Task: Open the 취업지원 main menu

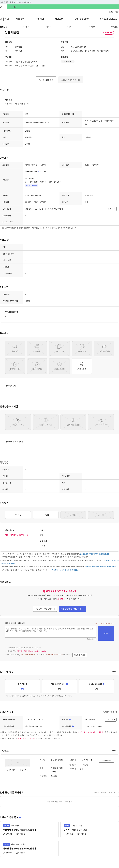Action: pos(39,19)
